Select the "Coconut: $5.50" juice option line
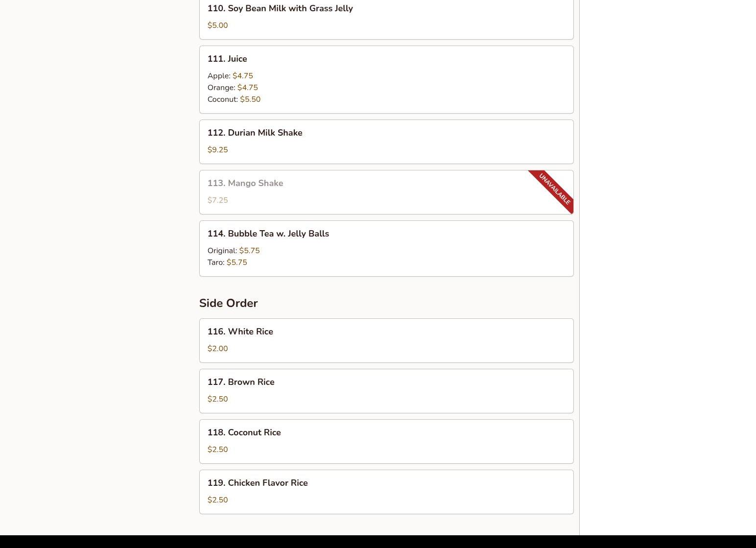Viewport: 756px width, 548px height. [x=234, y=99]
